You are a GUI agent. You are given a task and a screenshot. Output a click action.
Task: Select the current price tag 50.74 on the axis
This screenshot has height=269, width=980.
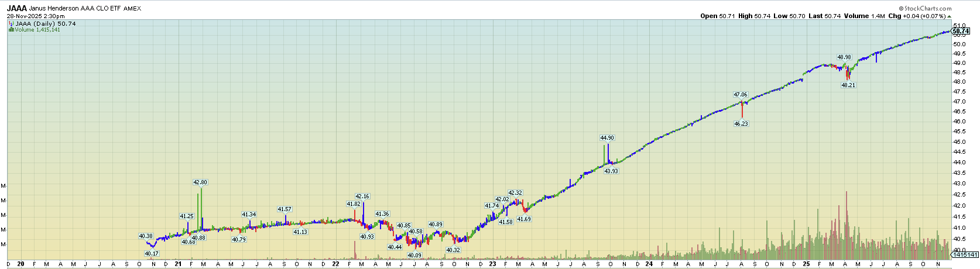click(x=961, y=32)
